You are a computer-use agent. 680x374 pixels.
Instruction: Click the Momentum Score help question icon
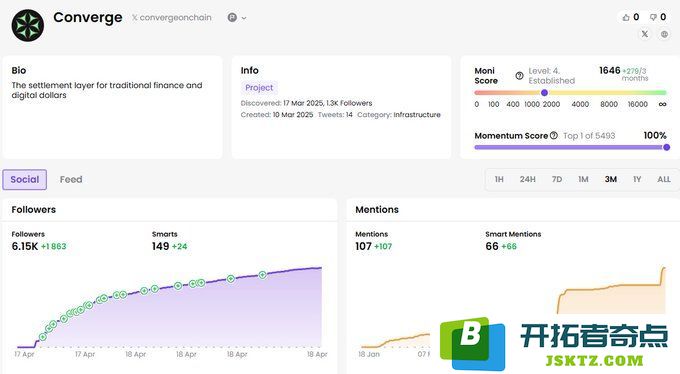[554, 135]
